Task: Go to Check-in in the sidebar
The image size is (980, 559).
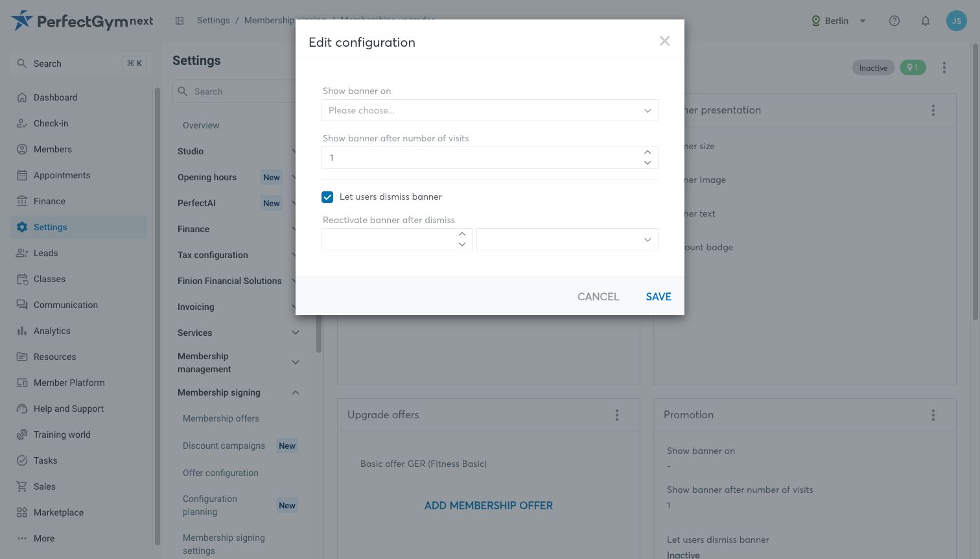Action: point(78,123)
